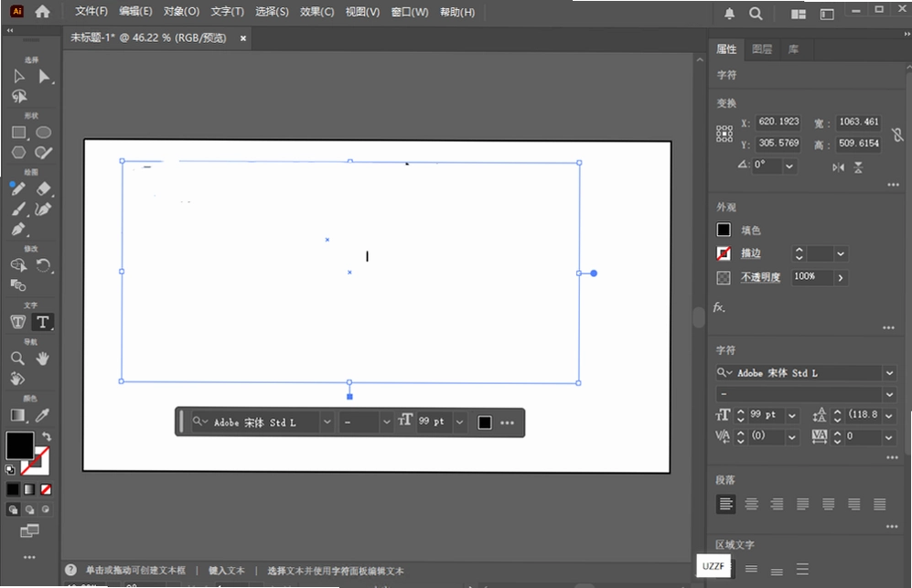
Task: Expand font style dropdown in Properties
Action: click(x=889, y=394)
